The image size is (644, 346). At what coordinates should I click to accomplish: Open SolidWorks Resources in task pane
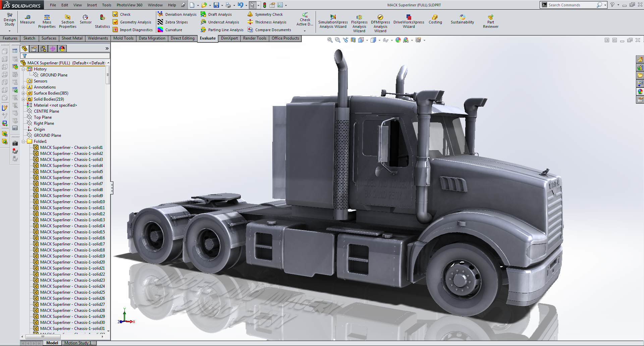click(x=640, y=60)
